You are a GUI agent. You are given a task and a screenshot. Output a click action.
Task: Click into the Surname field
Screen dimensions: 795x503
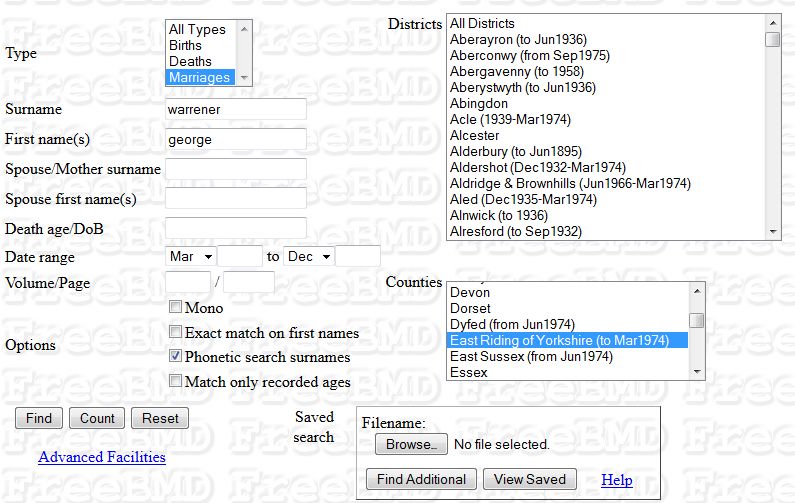pos(236,109)
